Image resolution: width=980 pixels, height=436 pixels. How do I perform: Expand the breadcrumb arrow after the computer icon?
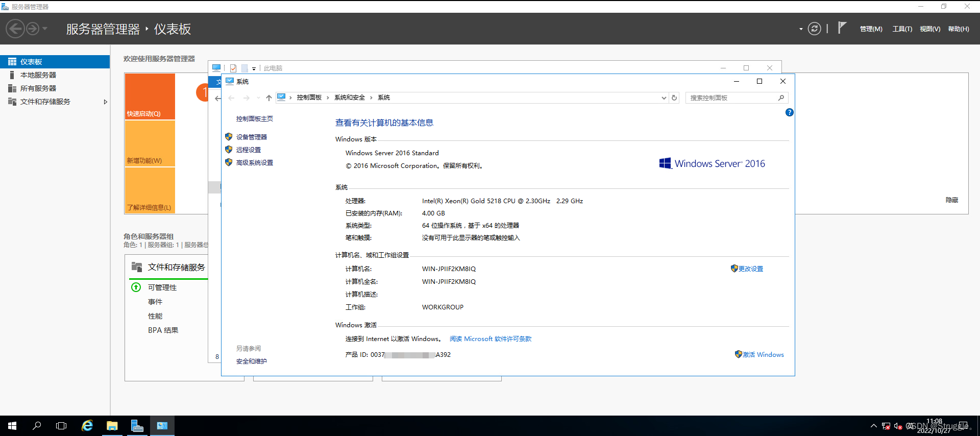[290, 98]
